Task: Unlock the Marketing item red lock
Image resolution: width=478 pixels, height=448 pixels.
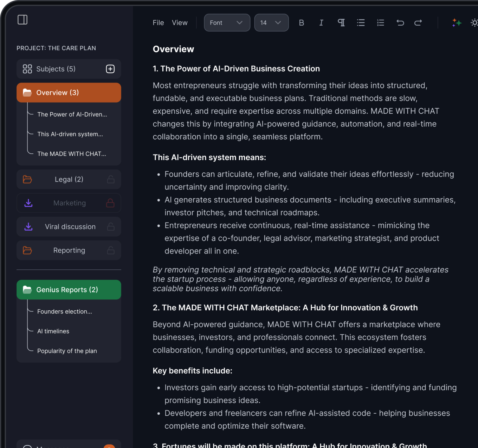Action: pos(110,203)
